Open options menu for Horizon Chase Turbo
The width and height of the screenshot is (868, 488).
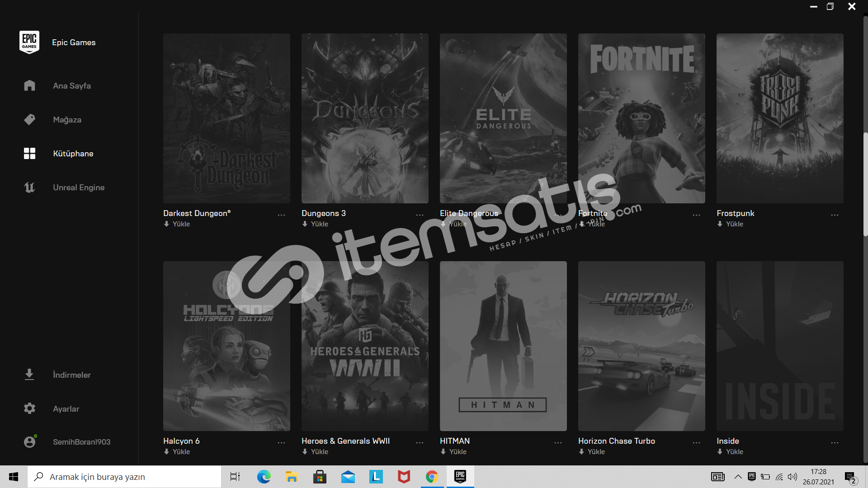click(696, 443)
